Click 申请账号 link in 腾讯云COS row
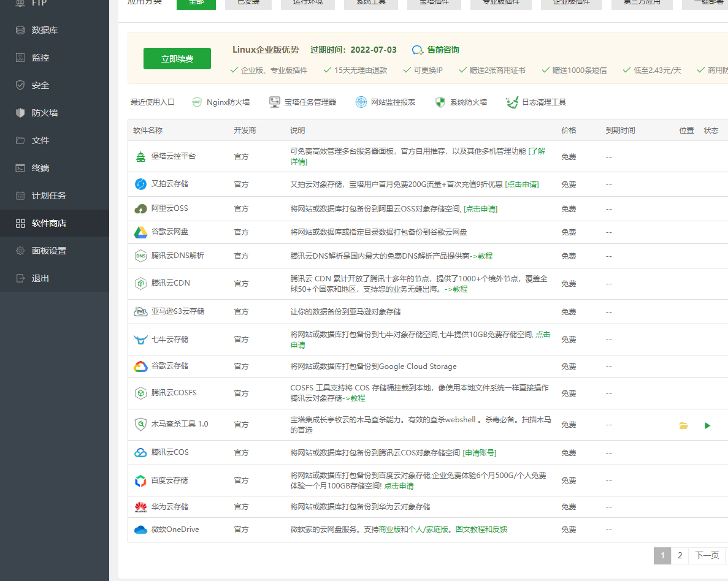The height and width of the screenshot is (581, 728). click(480, 452)
